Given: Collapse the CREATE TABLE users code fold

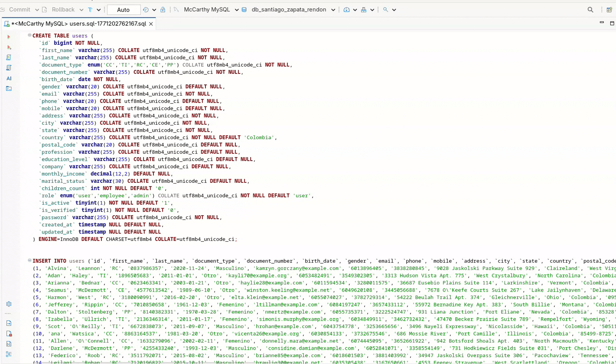Looking at the screenshot, I should click(30, 35).
